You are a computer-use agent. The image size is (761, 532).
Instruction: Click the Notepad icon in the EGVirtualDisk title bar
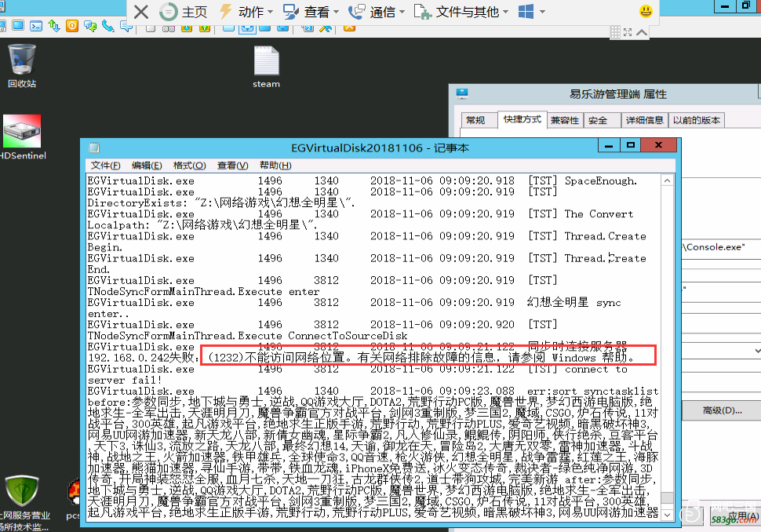pos(95,148)
